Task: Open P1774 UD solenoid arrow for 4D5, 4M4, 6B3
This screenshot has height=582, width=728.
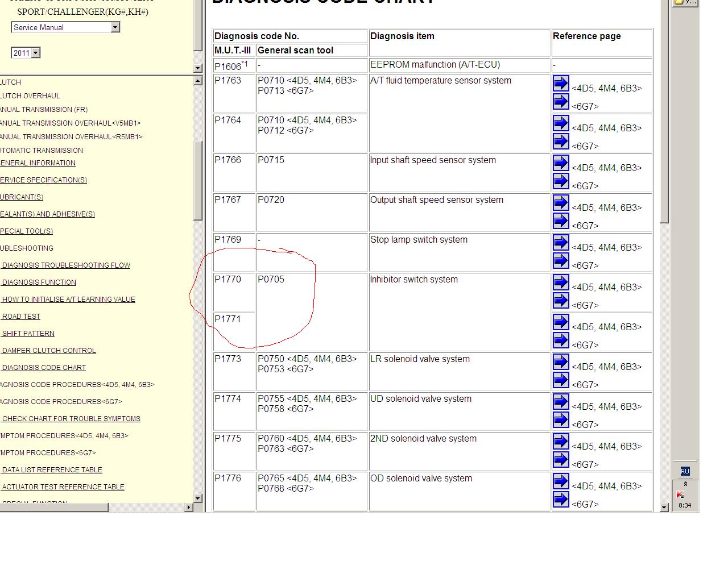Action: (561, 402)
